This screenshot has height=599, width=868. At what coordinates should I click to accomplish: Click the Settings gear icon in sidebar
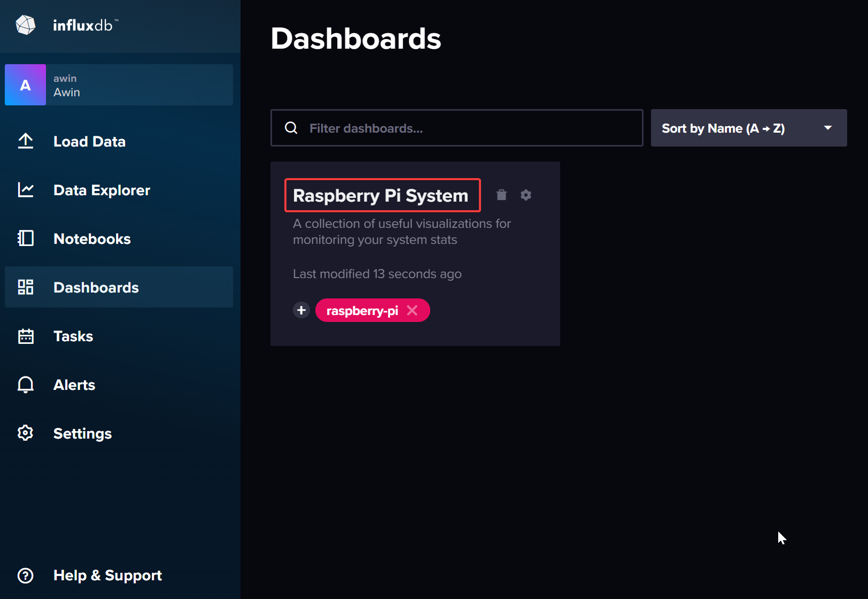tap(25, 433)
